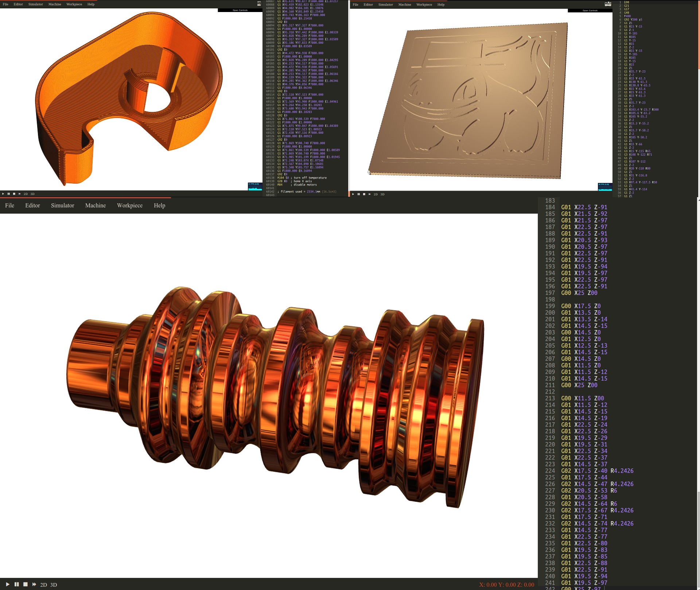700x590 pixels.
Task: Open Controls in the mill window
Action: [x=590, y=11]
